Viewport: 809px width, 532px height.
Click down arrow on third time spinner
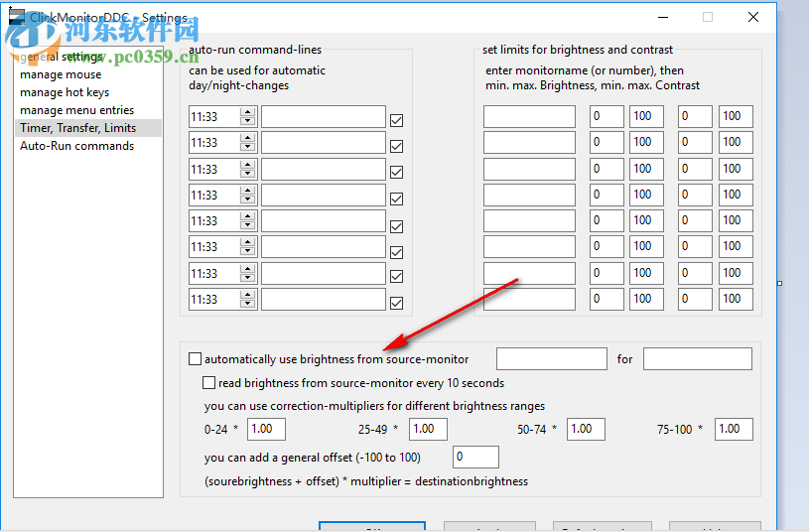pyautogui.click(x=248, y=174)
